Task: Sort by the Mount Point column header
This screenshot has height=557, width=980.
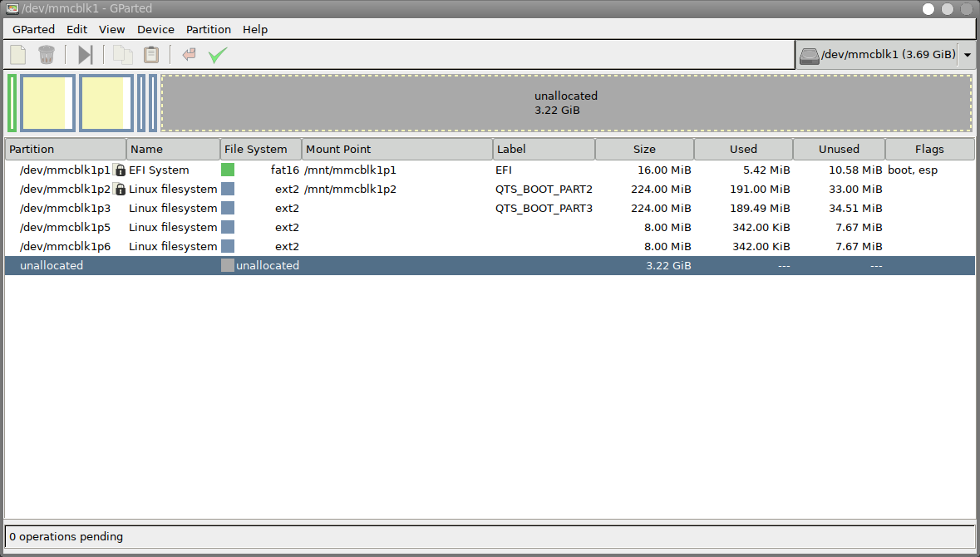Action: point(396,150)
